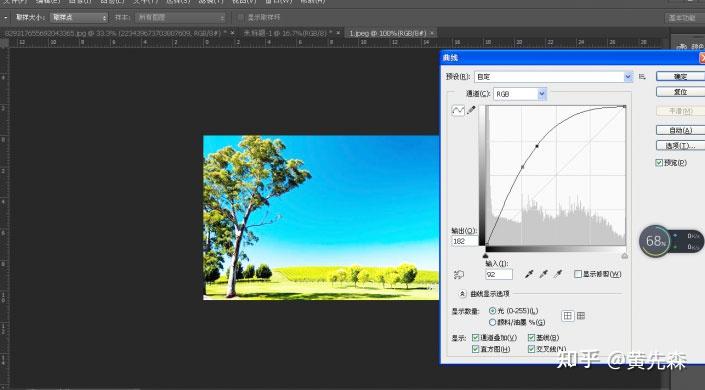Uncheck the 通道叠加(V) checkbox
The image size is (705, 390).
coord(475,337)
